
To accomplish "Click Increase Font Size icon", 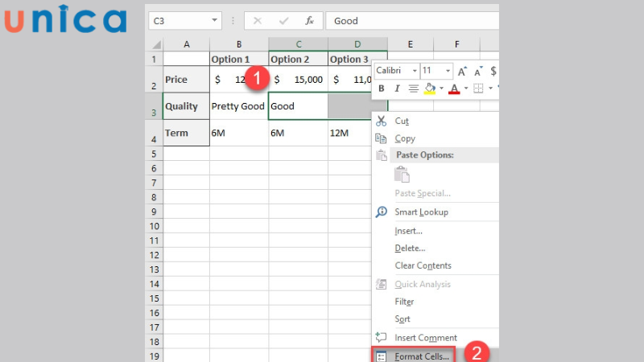I will (x=462, y=71).
